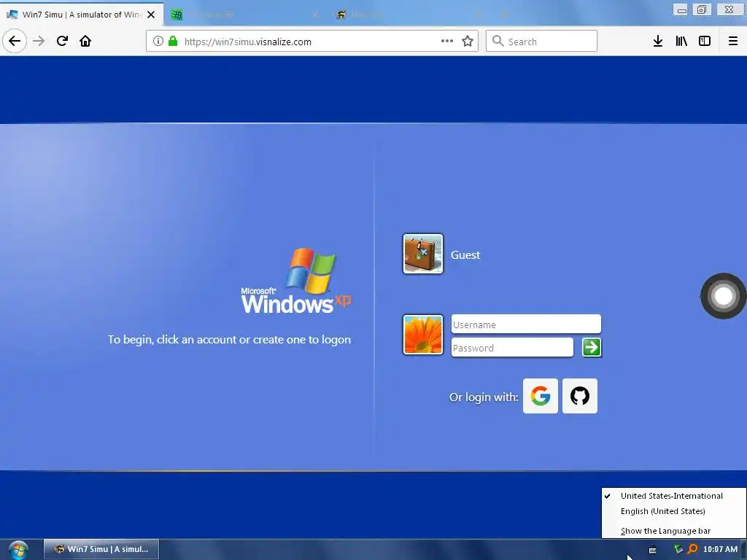The width and height of the screenshot is (747, 560).
Task: Click the browser Search box
Action: coord(541,41)
